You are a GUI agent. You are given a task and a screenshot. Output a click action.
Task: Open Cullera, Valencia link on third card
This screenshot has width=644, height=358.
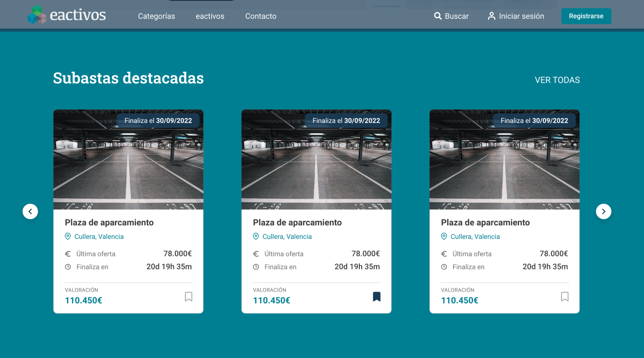click(x=475, y=236)
